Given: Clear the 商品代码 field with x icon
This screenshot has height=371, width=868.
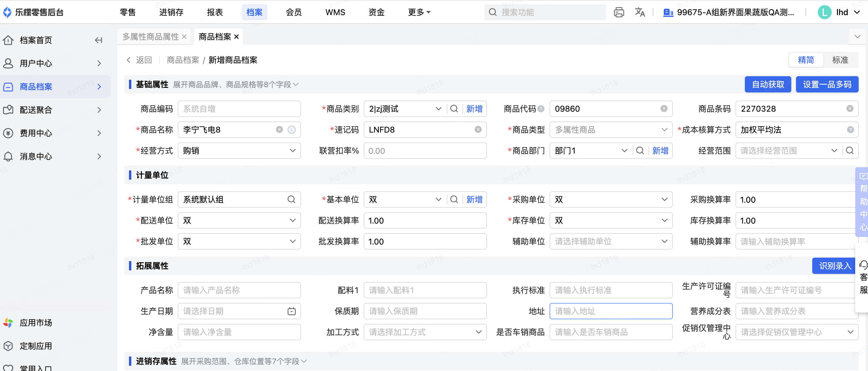Looking at the screenshot, I should 664,109.
